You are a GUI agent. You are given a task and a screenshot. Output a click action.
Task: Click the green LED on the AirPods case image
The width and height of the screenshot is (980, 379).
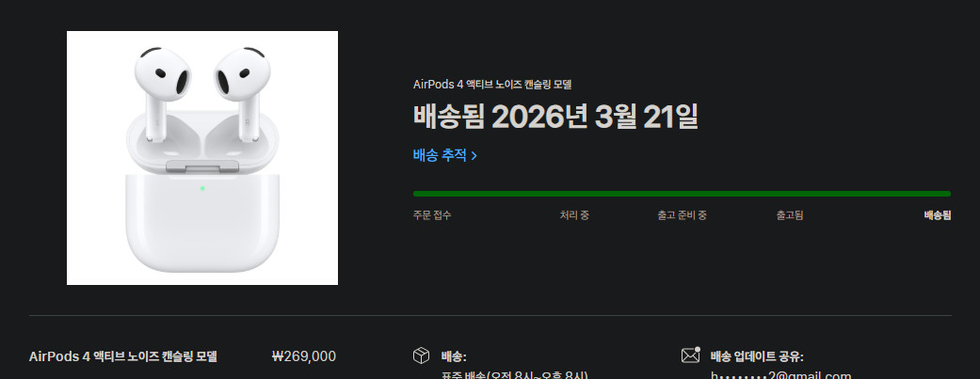pyautogui.click(x=202, y=188)
